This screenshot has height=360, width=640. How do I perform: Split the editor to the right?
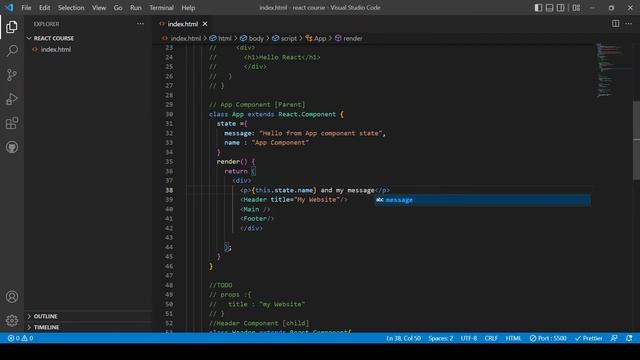tap(616, 24)
